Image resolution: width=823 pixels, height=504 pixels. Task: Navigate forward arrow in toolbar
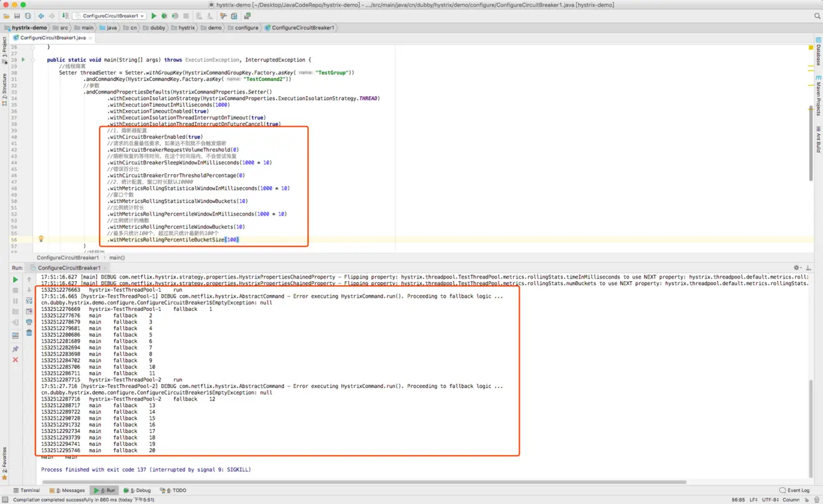pos(50,16)
